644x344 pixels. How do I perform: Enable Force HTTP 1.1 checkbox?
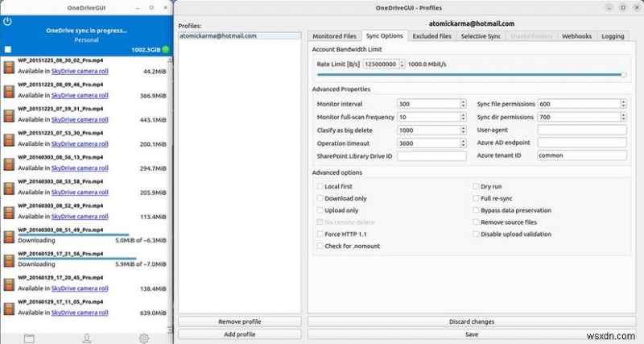[x=320, y=234]
